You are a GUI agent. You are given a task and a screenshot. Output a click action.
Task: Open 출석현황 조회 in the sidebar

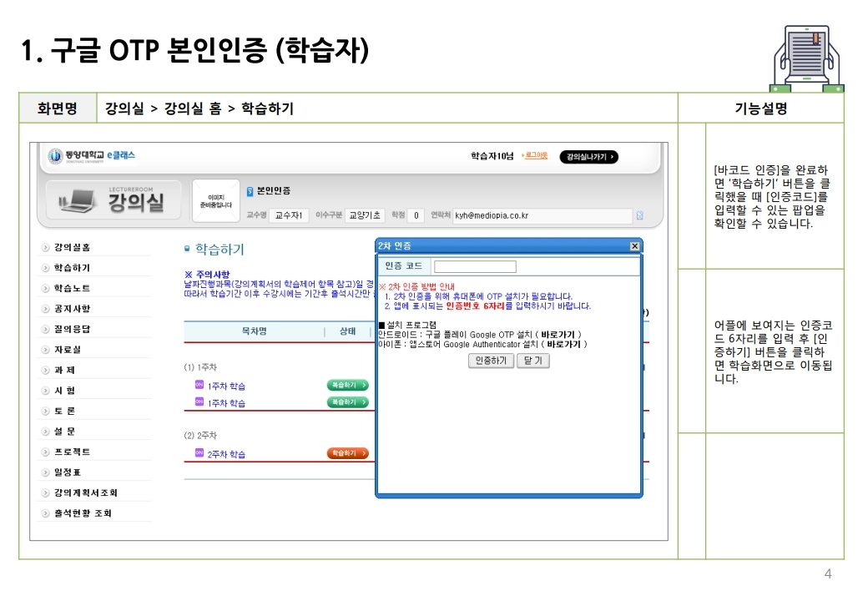point(82,513)
